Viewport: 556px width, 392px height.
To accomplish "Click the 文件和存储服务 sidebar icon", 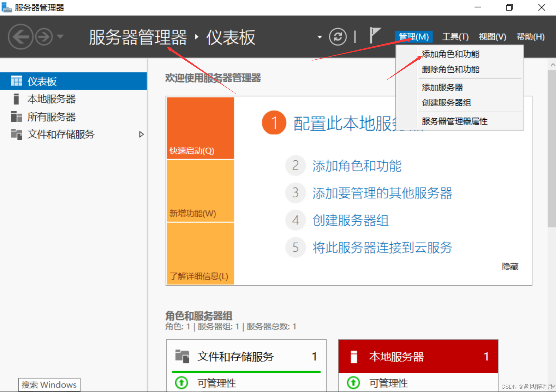I will click(16, 134).
